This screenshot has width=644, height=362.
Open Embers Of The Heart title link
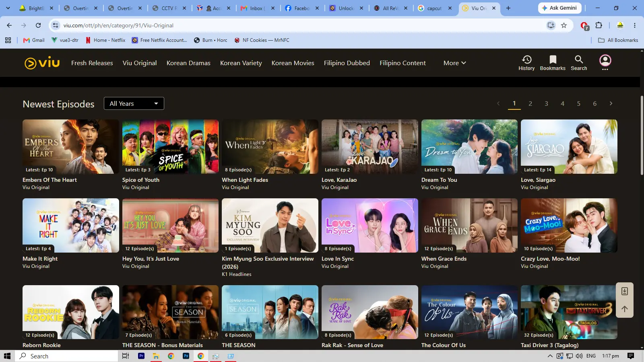pos(50,180)
